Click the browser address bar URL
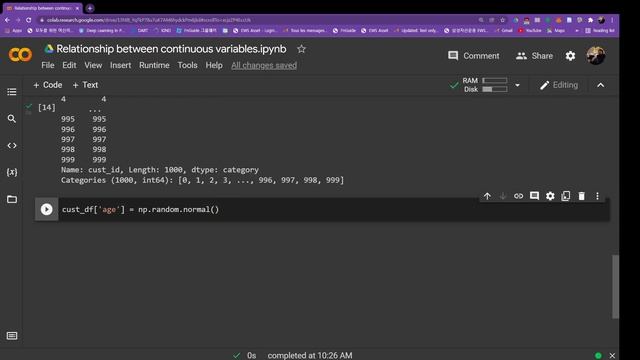Image resolution: width=640 pixels, height=360 pixels. tap(149, 20)
